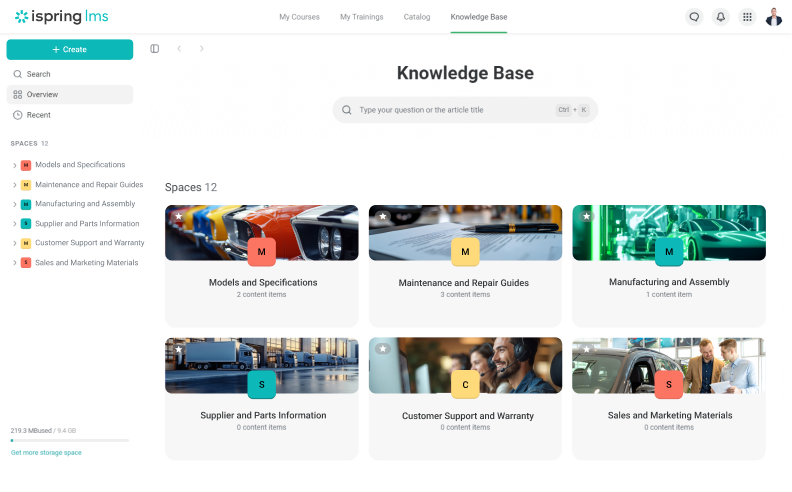Open the classic cars thumbnail image
This screenshot has height=492, width=792.
tap(262, 233)
